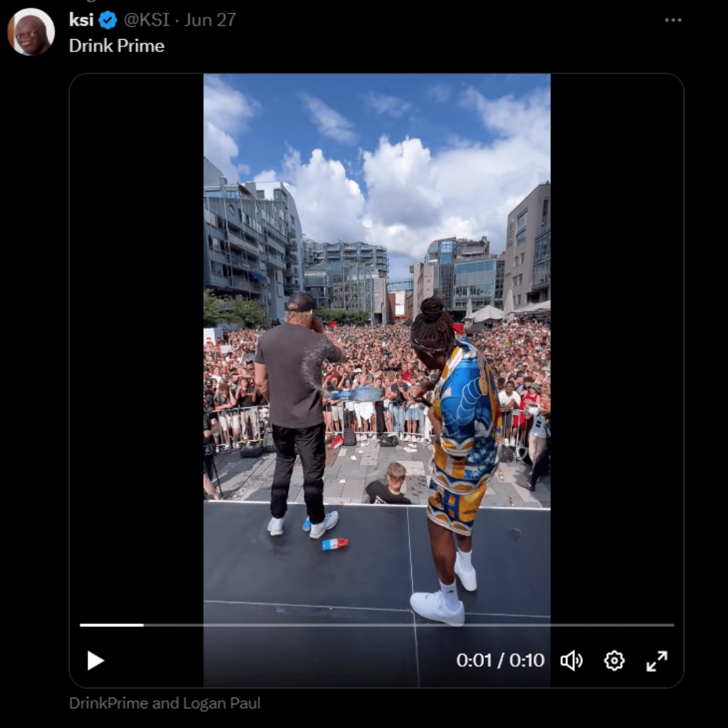Open KSI's profile picture avatar
The width and height of the screenshot is (728, 728).
30,32
